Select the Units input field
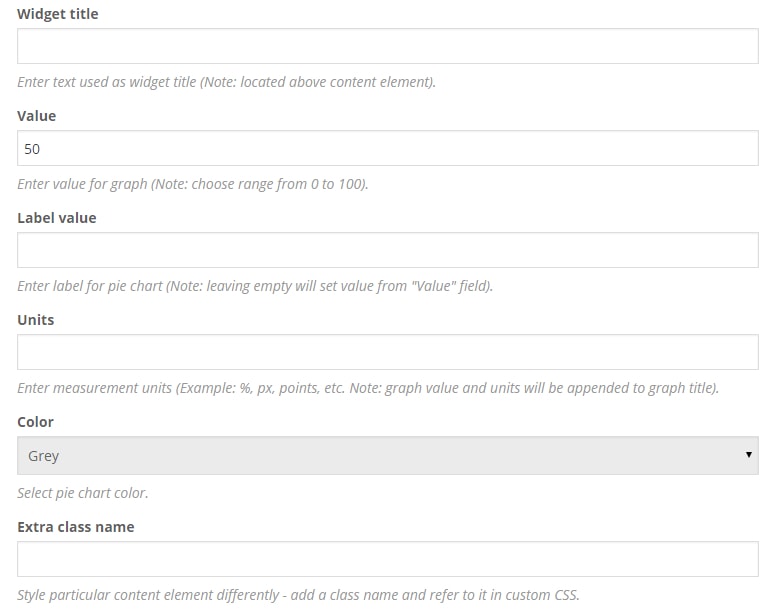This screenshot has height=615, width=772. click(388, 353)
